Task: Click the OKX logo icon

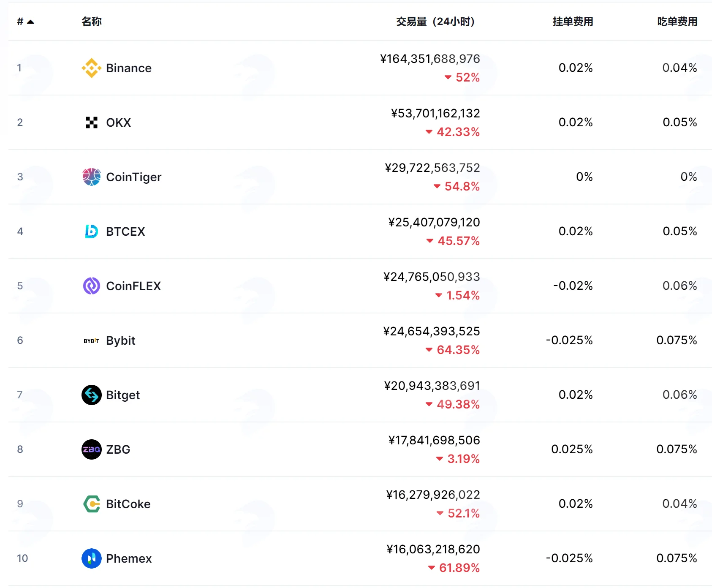Action: pos(92,122)
